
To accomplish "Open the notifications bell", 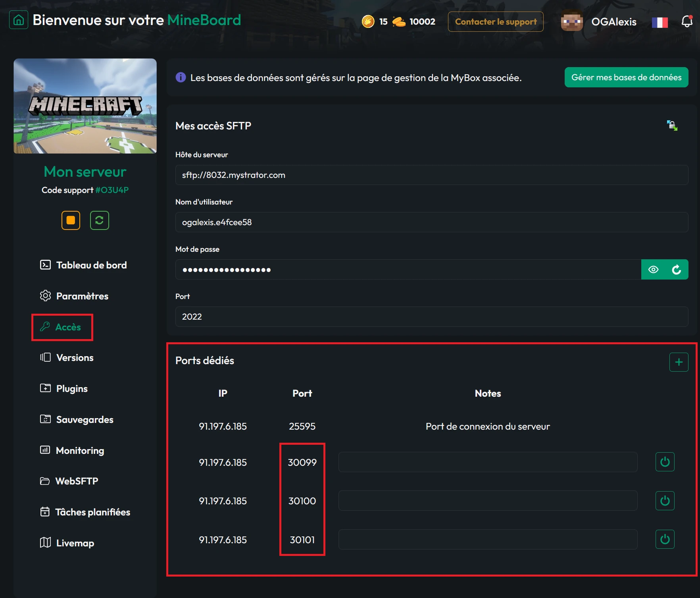I will [687, 21].
